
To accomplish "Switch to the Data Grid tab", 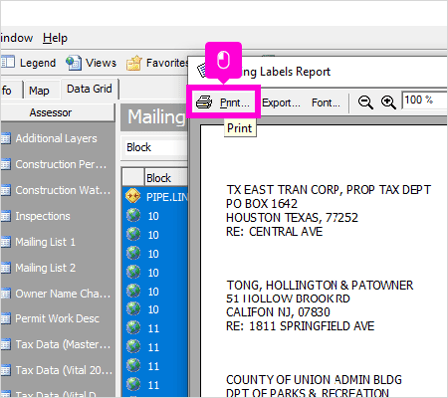I will pyautogui.click(x=89, y=89).
